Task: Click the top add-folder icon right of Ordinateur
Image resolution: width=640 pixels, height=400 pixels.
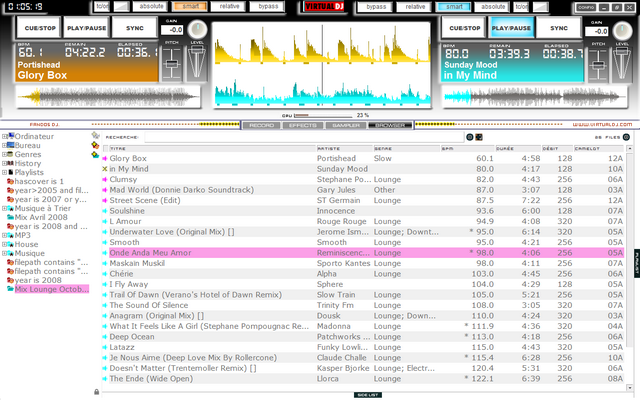Action: pyautogui.click(x=96, y=135)
